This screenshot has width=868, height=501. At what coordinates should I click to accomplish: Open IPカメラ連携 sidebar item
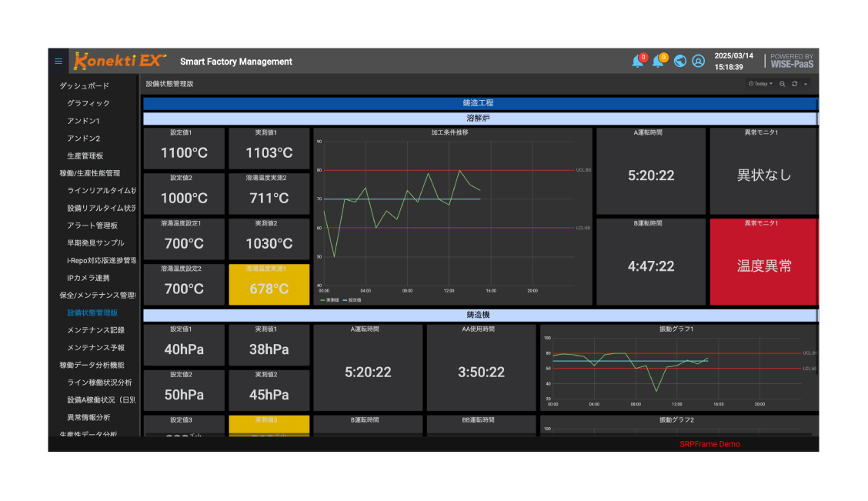click(x=88, y=278)
